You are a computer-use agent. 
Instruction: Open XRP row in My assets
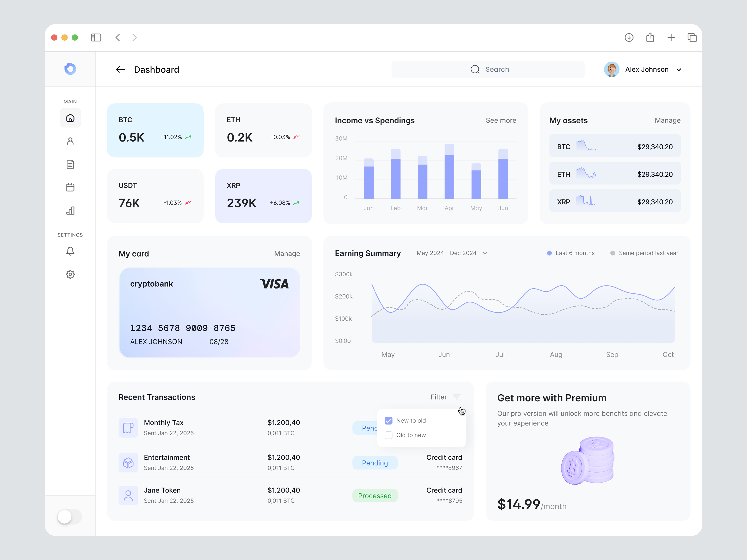(x=615, y=201)
